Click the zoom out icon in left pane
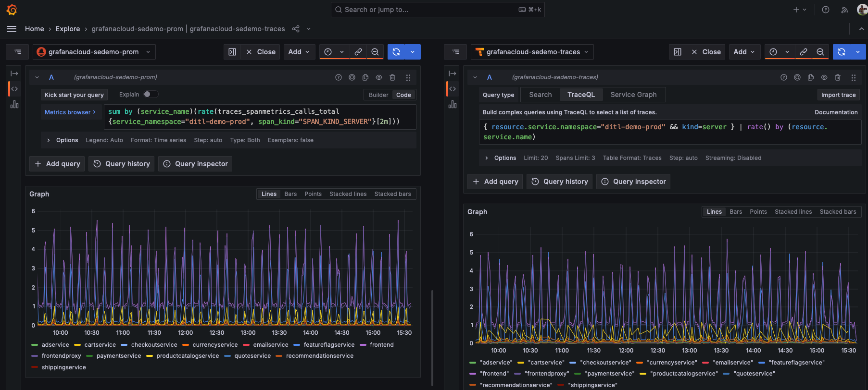Image resolution: width=868 pixels, height=390 pixels. coord(375,52)
